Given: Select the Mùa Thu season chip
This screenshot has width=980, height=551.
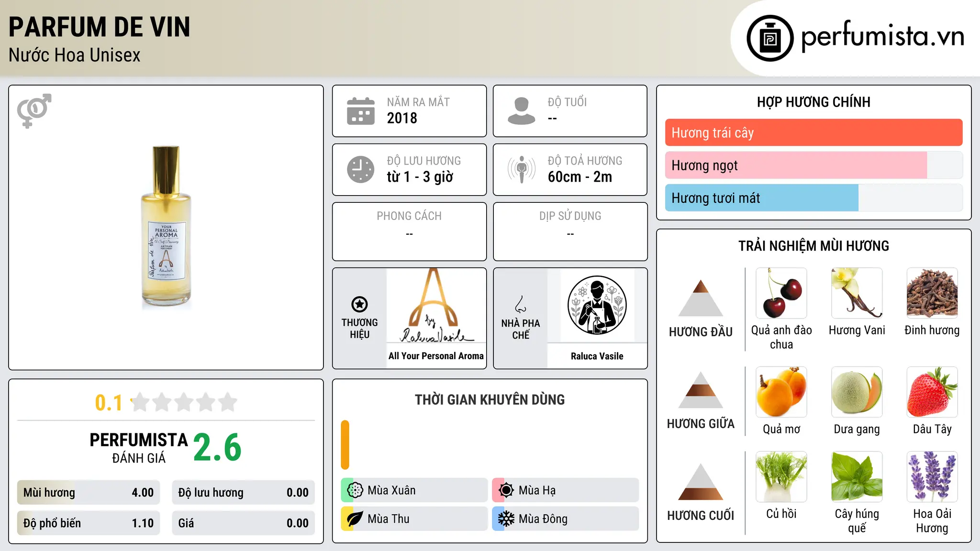Looking at the screenshot, I should (414, 518).
